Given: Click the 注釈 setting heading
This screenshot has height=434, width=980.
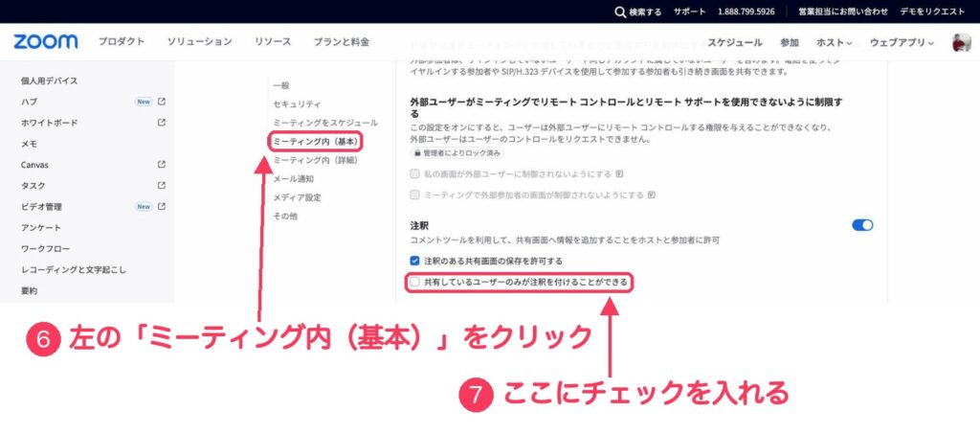Looking at the screenshot, I should pos(419,225).
